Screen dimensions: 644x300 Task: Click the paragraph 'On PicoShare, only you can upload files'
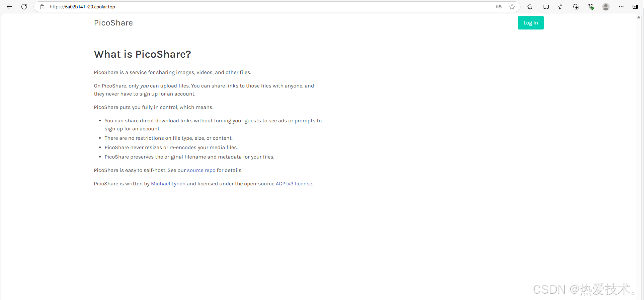(204, 90)
